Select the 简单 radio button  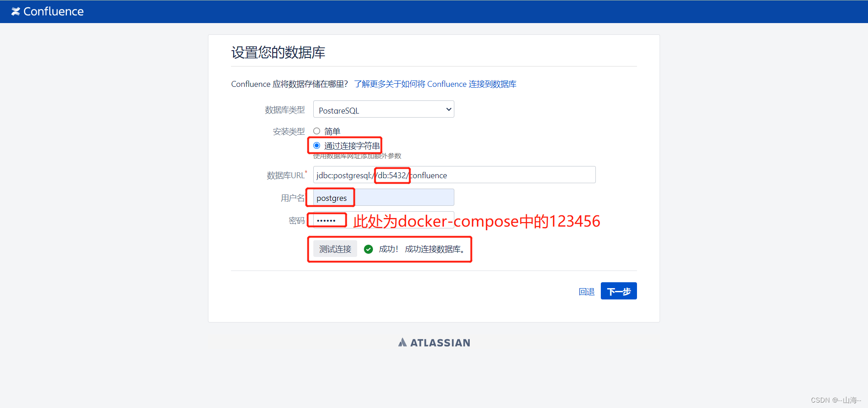[x=316, y=131]
